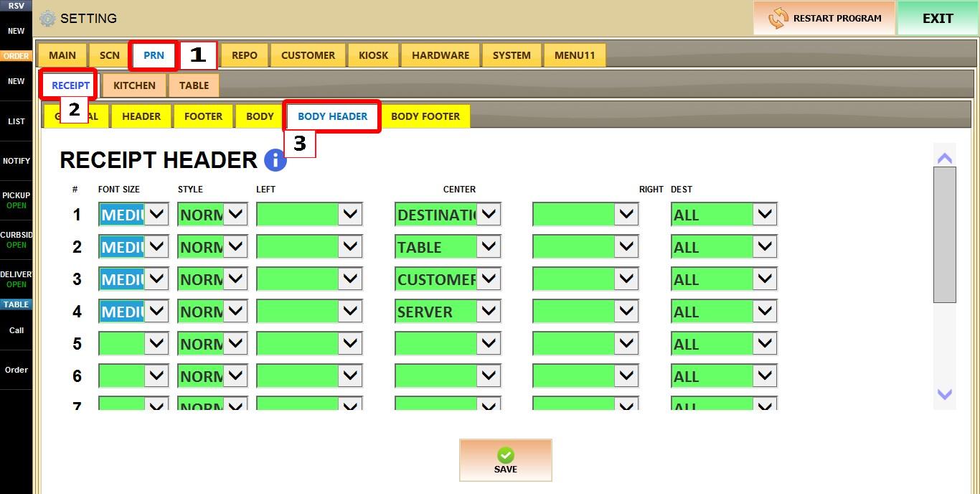Select the MENU11 tab
The height and width of the screenshot is (494, 980).
pos(575,55)
